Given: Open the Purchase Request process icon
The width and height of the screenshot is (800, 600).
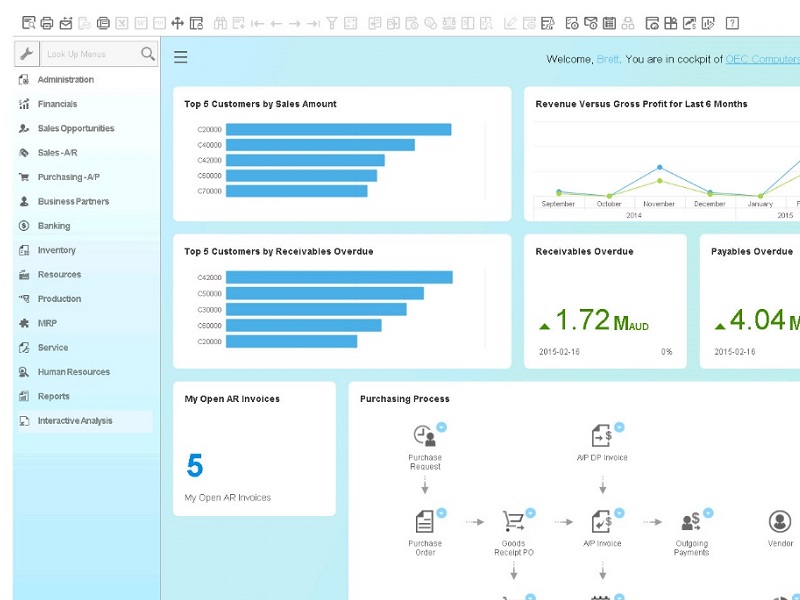Looking at the screenshot, I should click(x=424, y=436).
